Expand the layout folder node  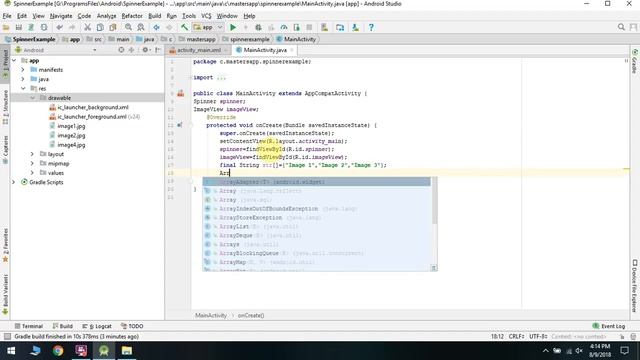[x=33, y=154]
